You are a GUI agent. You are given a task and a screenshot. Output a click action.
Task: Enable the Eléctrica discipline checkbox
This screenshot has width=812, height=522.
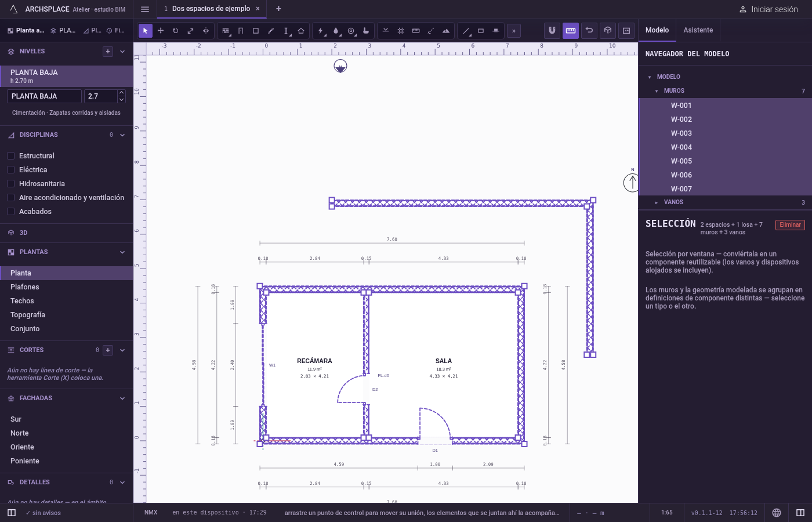(10, 169)
